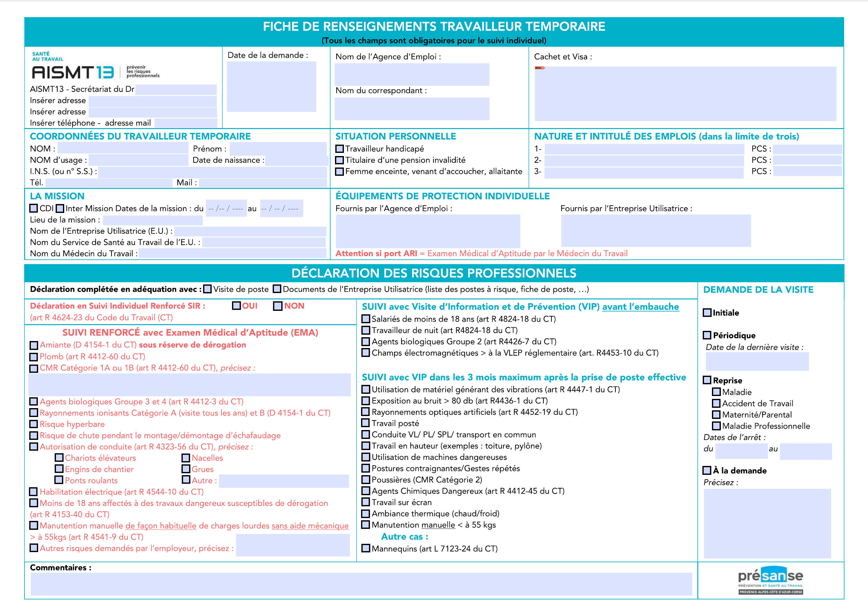Viewport: 868px width, 615px height.
Task: Focus the Précisez field under À la demande
Action: coord(767,523)
